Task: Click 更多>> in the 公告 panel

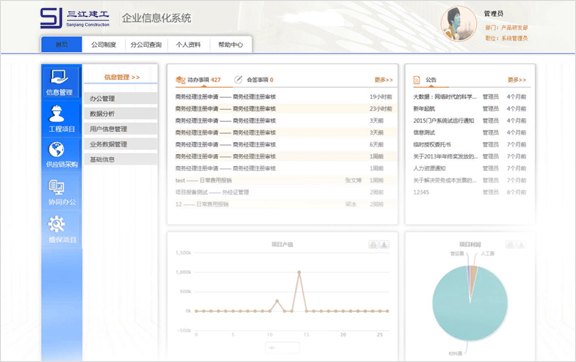Action: click(x=517, y=80)
